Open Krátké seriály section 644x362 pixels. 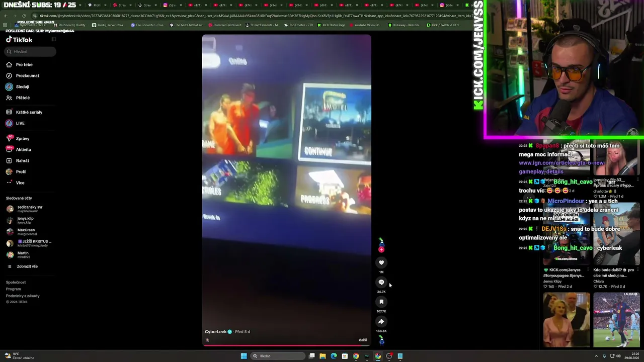(24, 112)
